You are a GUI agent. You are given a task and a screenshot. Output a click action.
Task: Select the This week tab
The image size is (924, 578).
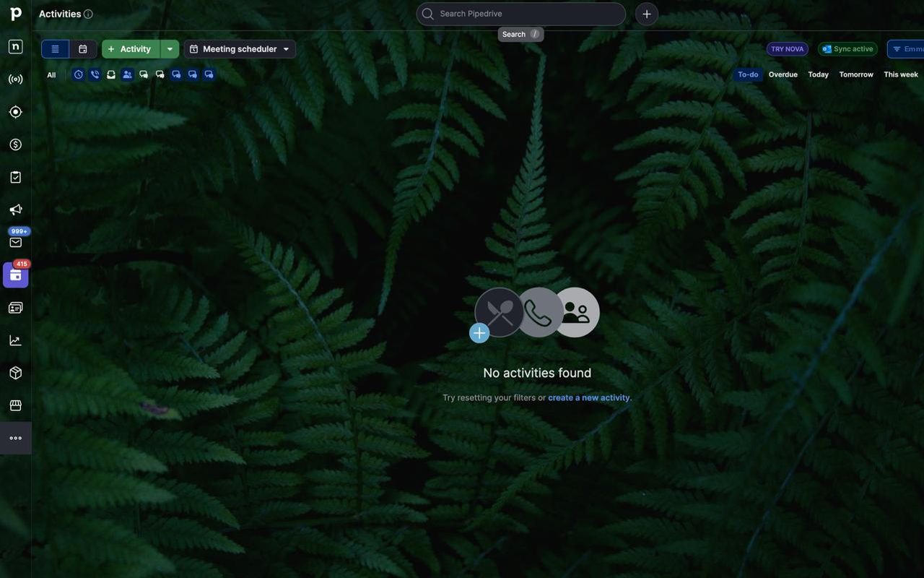tap(901, 74)
